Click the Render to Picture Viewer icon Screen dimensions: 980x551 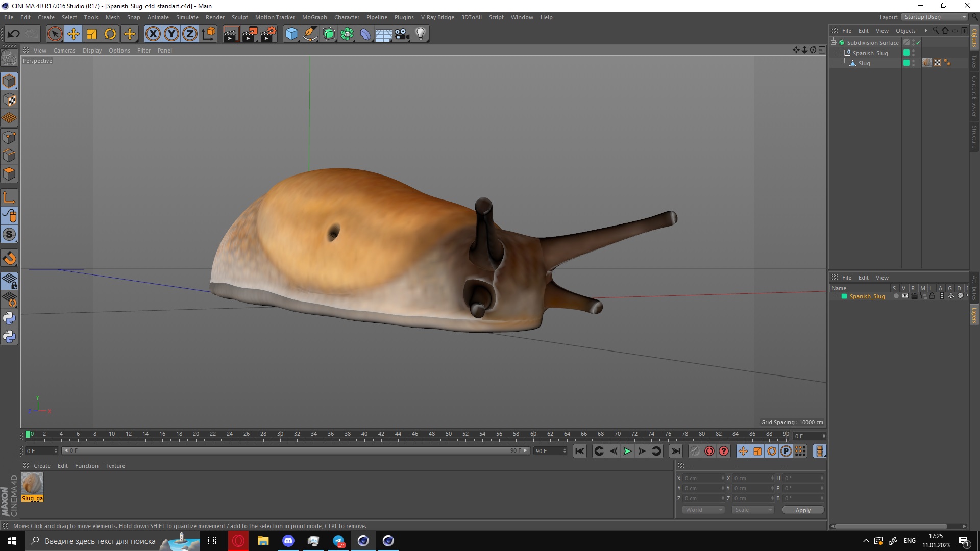[250, 34]
